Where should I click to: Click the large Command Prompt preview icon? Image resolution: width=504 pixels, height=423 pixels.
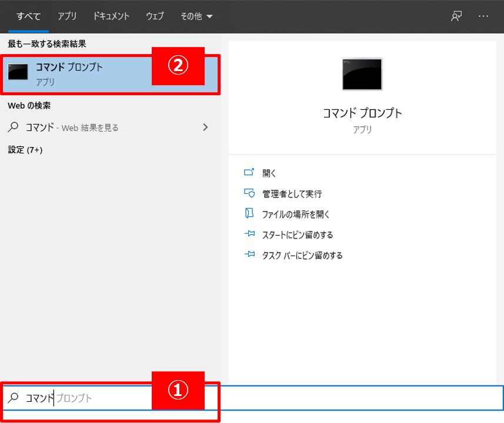tap(362, 74)
